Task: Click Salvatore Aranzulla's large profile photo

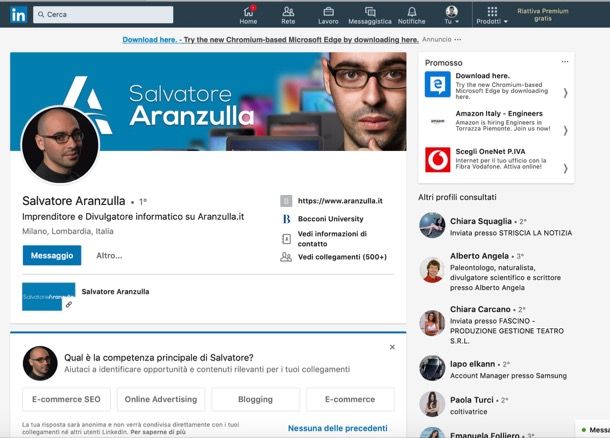Action: click(x=60, y=145)
